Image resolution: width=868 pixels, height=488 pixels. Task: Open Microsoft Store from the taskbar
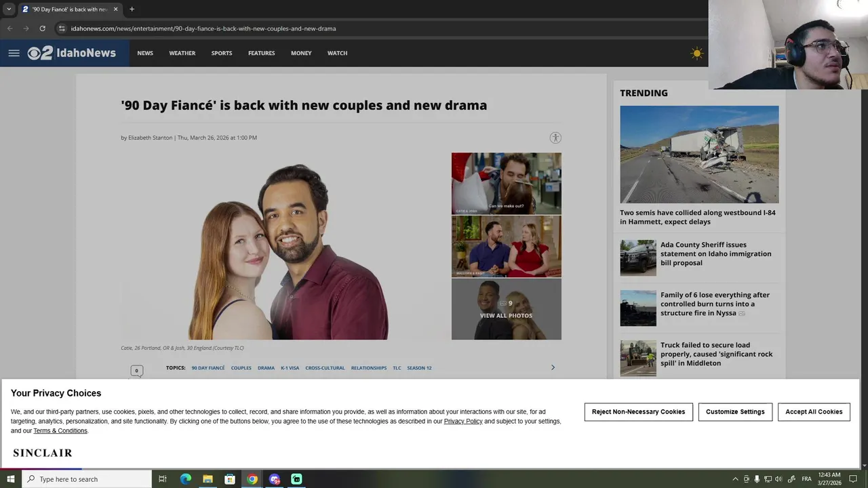pos(230,479)
